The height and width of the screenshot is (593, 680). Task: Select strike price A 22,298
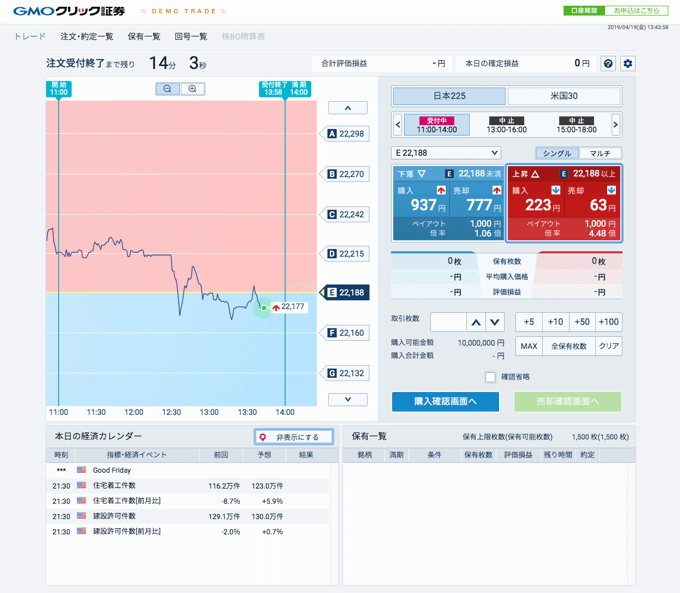347,134
